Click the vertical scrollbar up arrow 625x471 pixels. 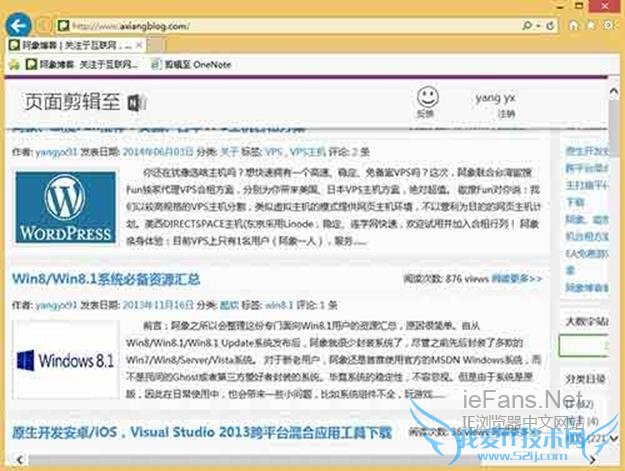pos(614,92)
